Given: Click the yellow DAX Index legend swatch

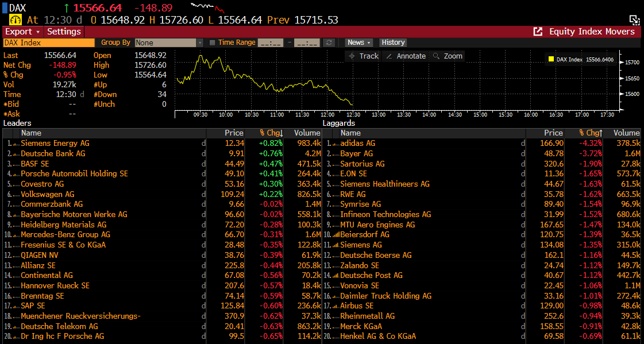Looking at the screenshot, I should coord(551,60).
